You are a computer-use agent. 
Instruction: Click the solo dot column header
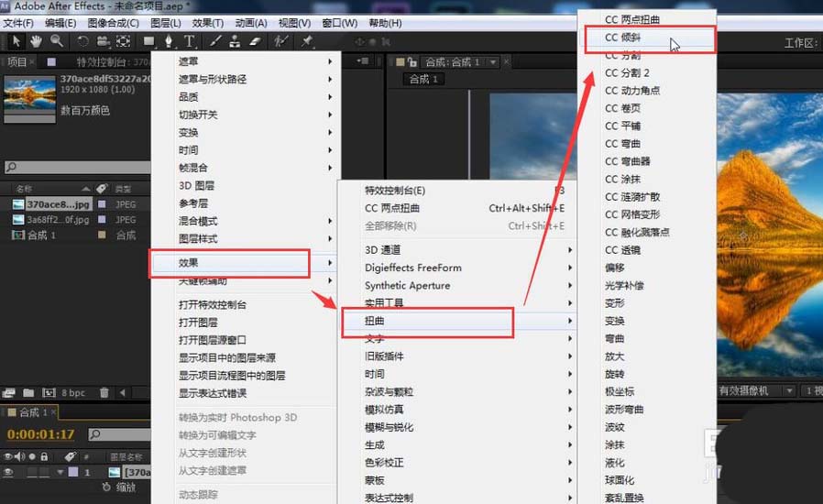point(32,456)
